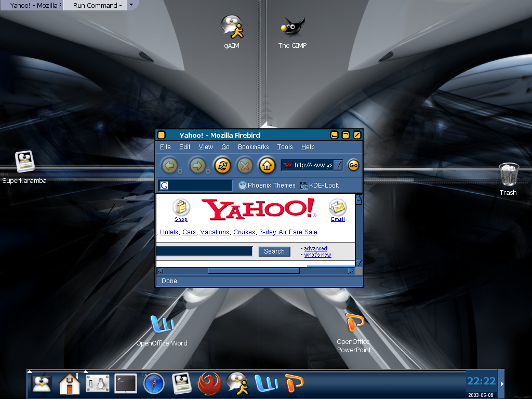The width and height of the screenshot is (532, 399).
Task: Expand the Back button history arrow
Action: [180, 171]
